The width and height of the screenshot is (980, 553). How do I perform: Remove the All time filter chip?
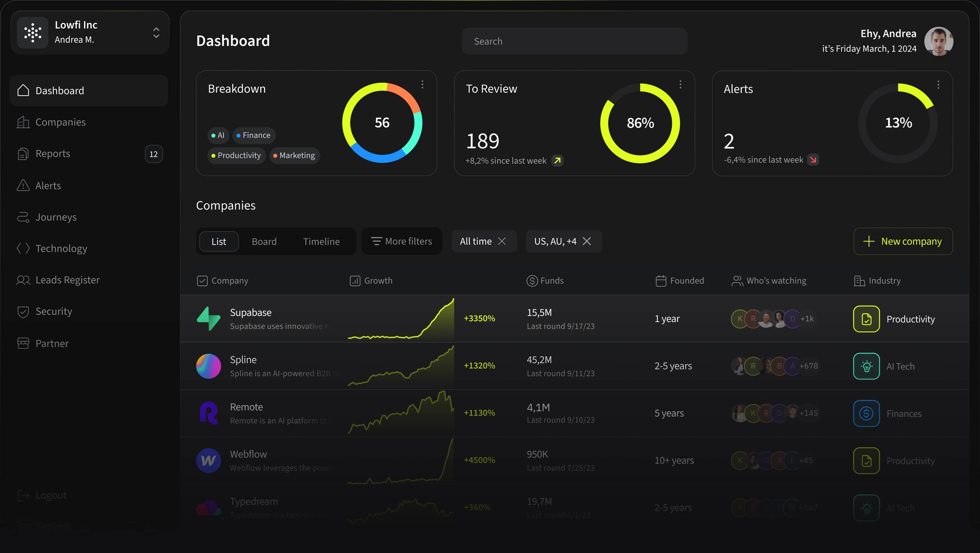click(x=502, y=241)
